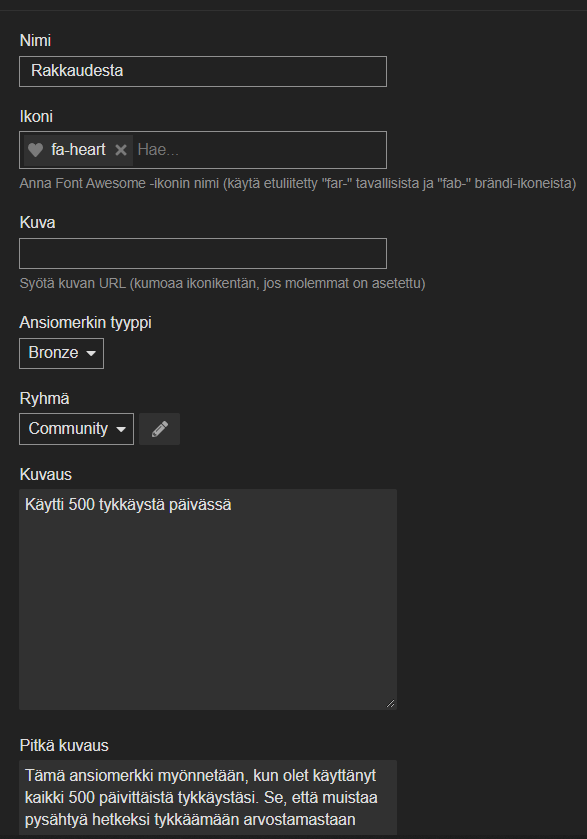Click the Nimi label
Viewport: 587px width, 839px height.
(35, 41)
